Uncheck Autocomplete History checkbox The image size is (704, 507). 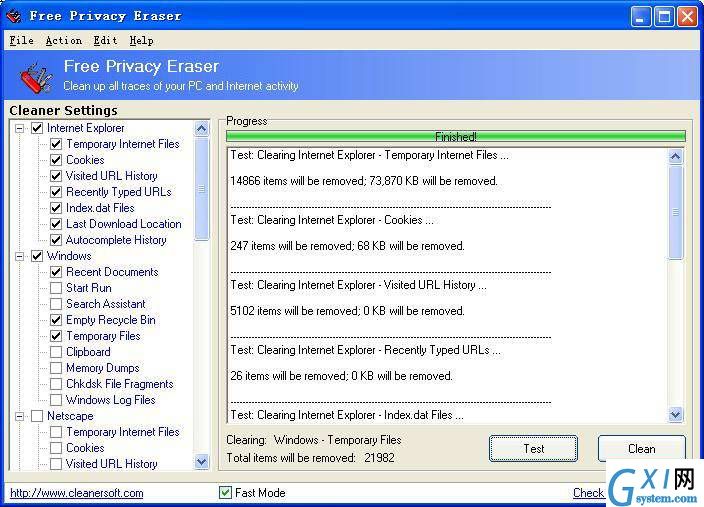(x=56, y=240)
